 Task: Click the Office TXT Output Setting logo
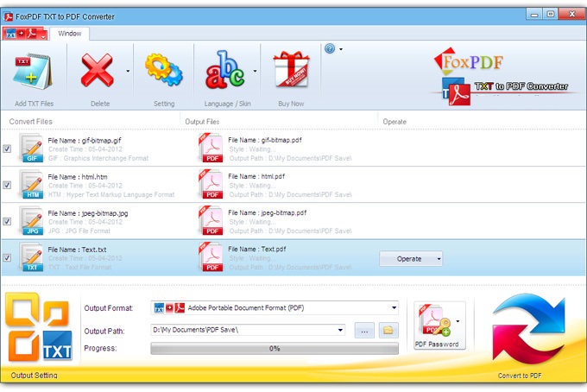point(38,327)
